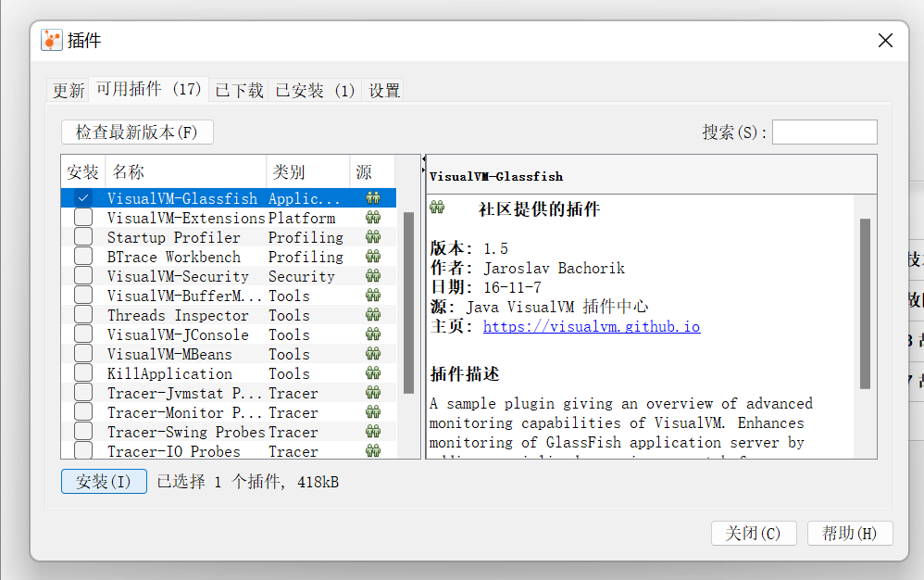Tick the VisualVM-JConsole install checkbox
This screenshot has width=924, height=580.
pos(83,334)
